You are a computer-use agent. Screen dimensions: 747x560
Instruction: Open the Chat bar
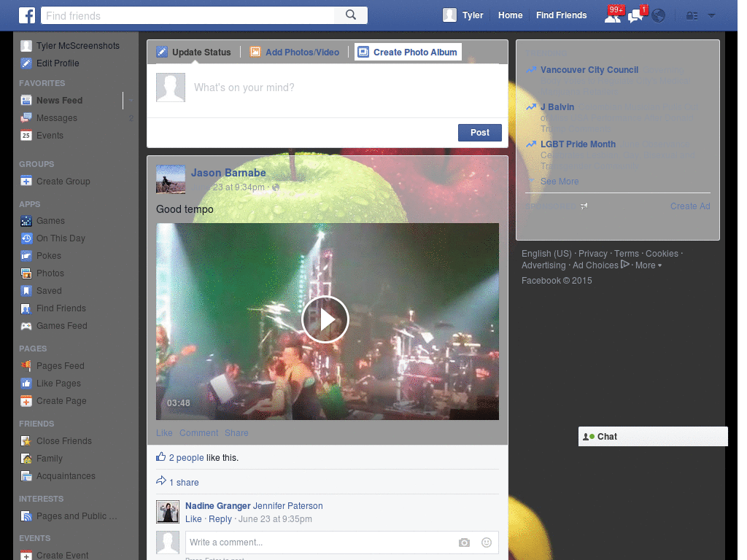tap(653, 437)
